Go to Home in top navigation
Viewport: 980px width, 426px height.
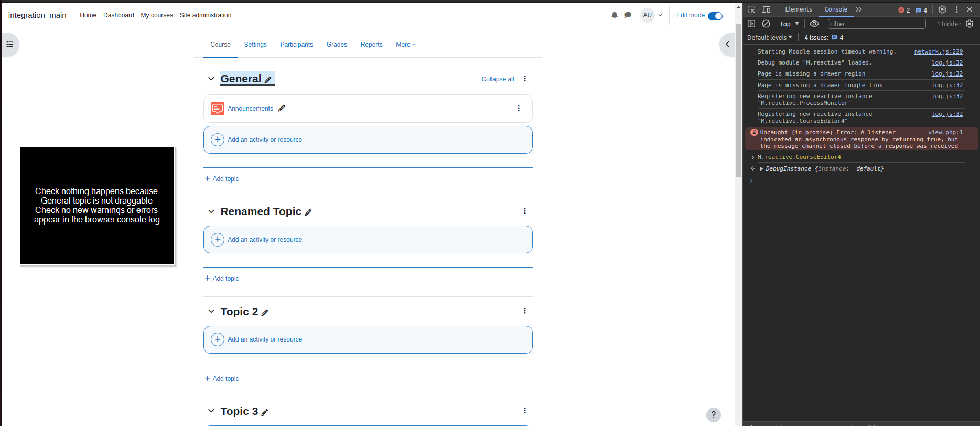coord(88,15)
